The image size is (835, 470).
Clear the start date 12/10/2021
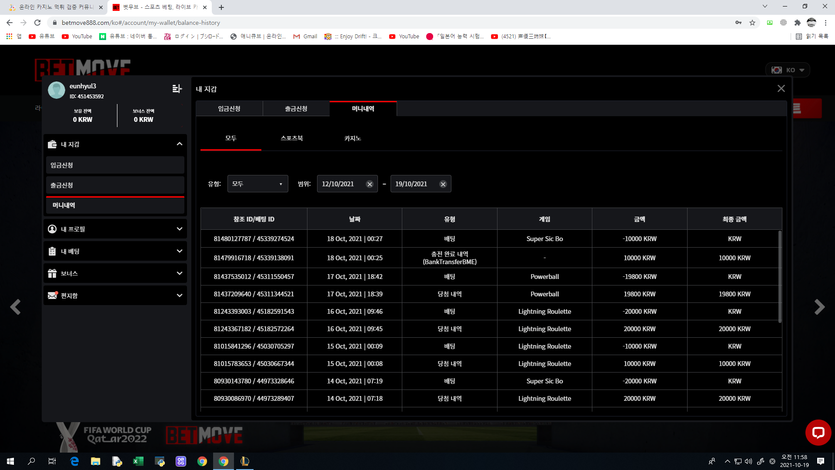coord(370,184)
